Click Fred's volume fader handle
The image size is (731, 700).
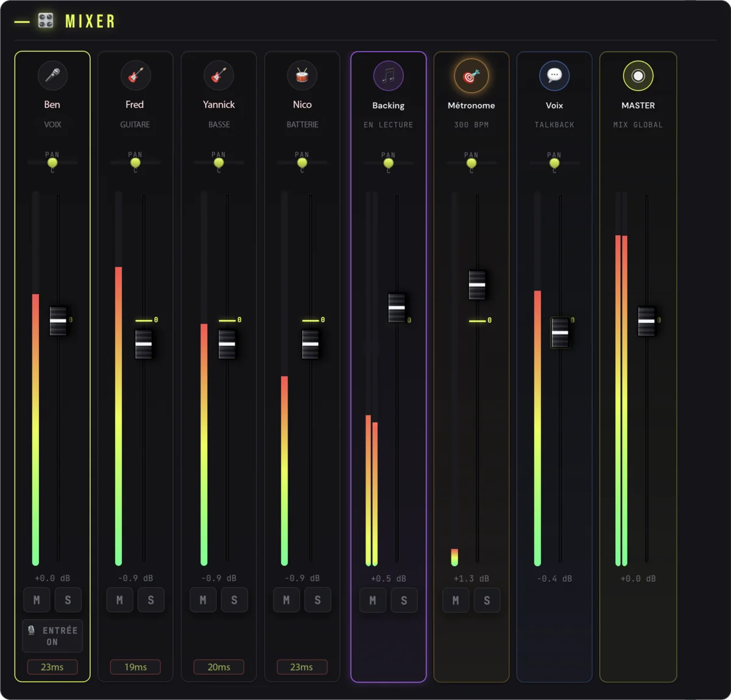point(144,344)
